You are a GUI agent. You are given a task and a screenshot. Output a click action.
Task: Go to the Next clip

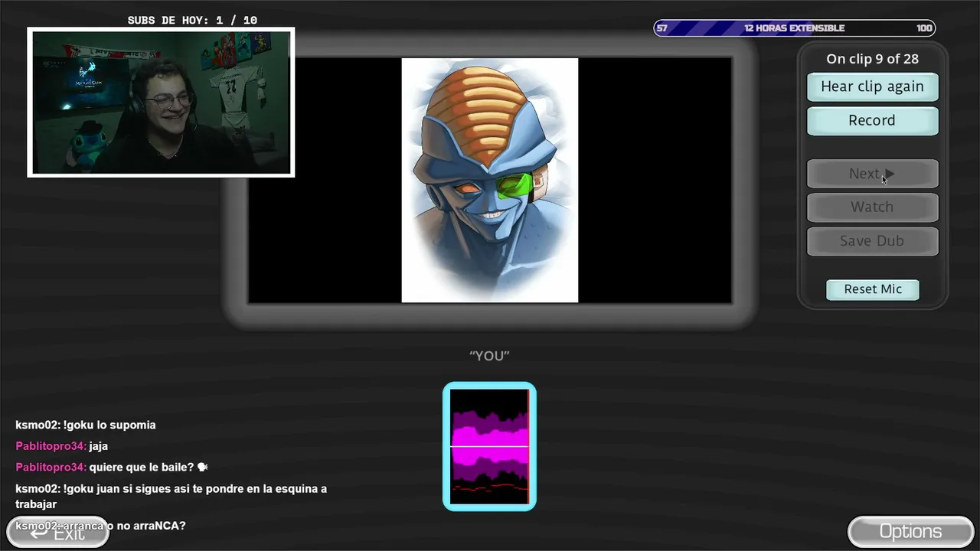872,174
